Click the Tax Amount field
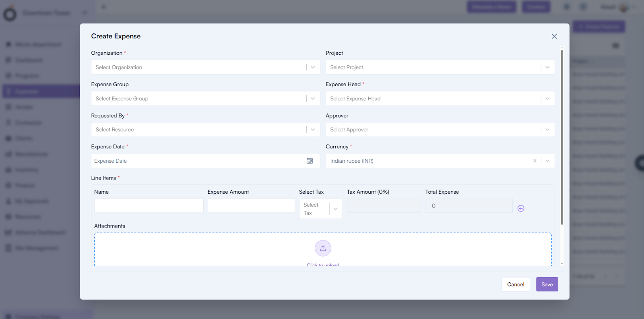The height and width of the screenshot is (319, 644). 384,205
